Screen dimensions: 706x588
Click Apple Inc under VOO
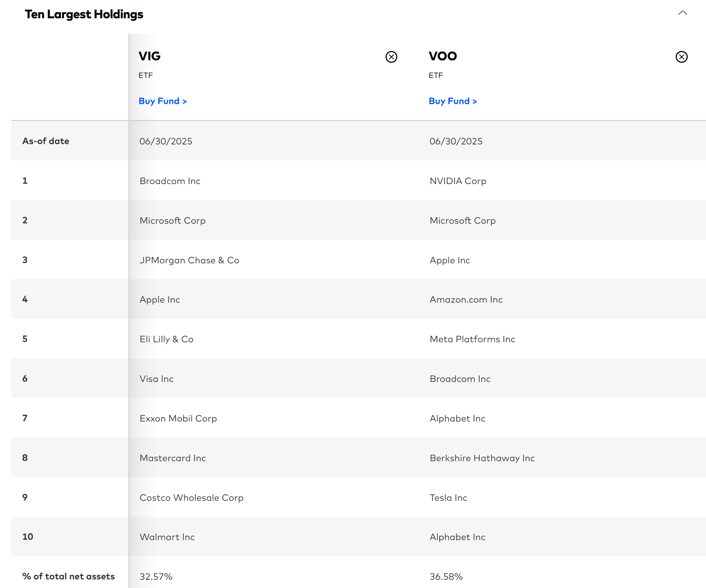tap(450, 260)
